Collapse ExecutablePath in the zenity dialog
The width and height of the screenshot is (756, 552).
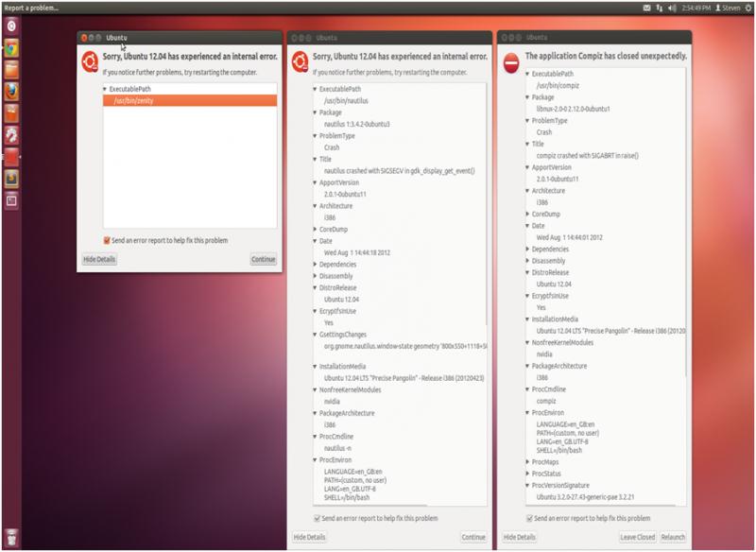(105, 89)
